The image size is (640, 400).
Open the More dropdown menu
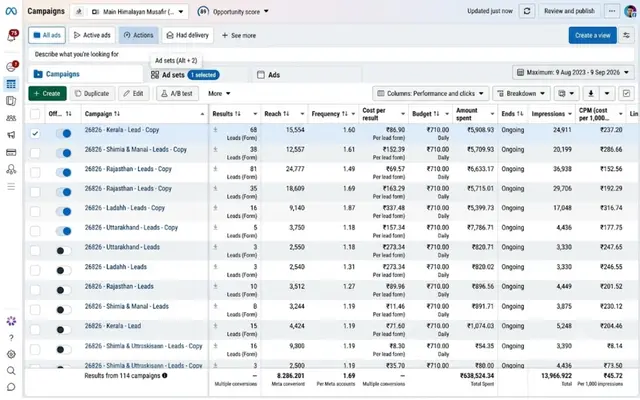(x=219, y=93)
